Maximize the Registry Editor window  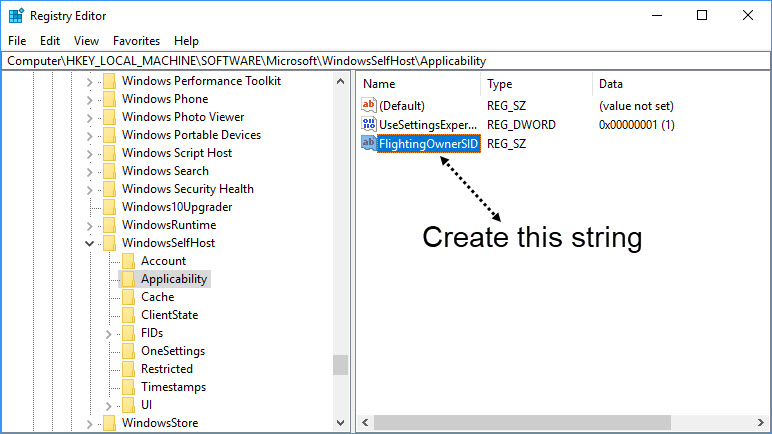click(702, 15)
